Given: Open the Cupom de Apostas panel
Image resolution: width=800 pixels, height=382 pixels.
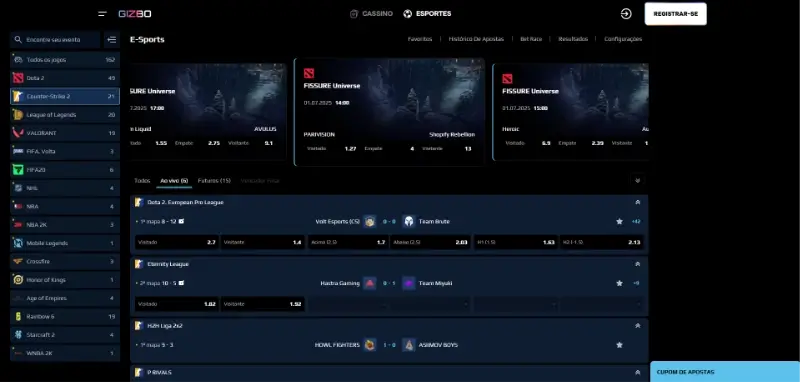Looking at the screenshot, I should (x=725, y=372).
